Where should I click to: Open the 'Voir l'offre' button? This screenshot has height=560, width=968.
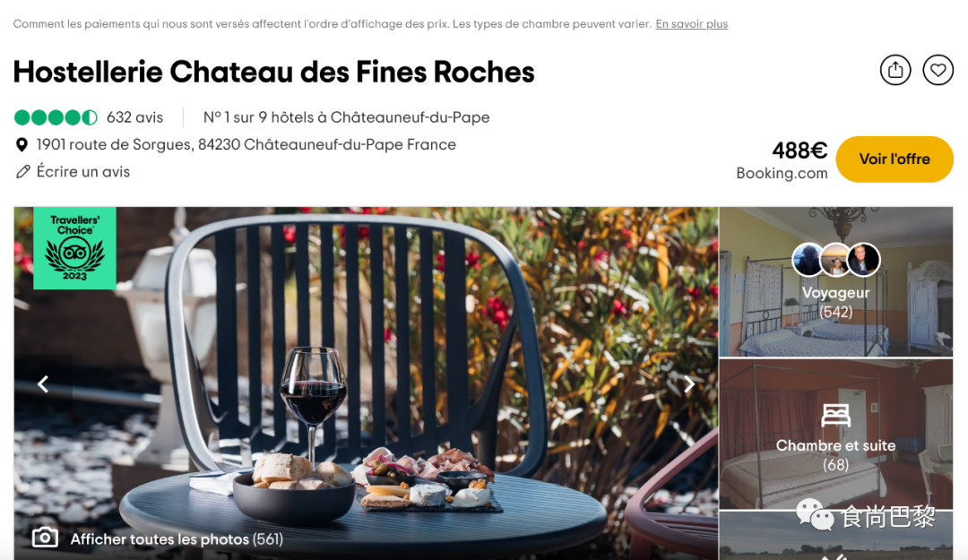(x=895, y=159)
